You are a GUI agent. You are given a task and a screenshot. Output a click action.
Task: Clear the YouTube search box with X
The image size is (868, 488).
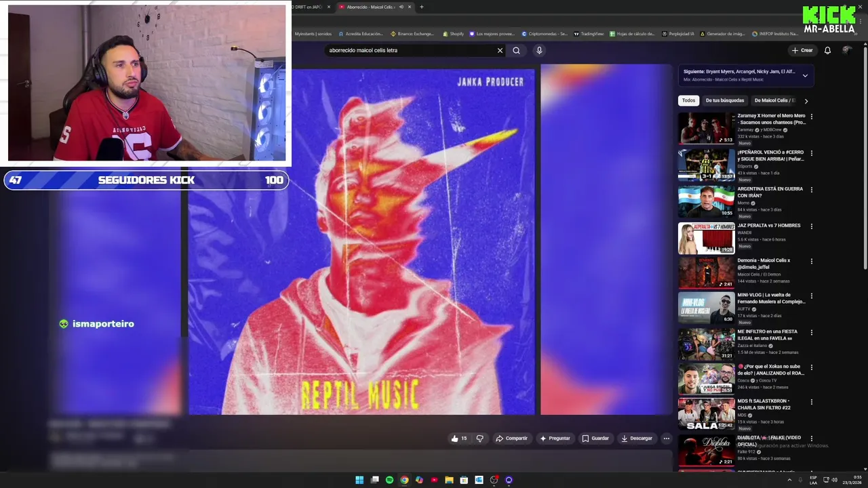[x=500, y=50]
